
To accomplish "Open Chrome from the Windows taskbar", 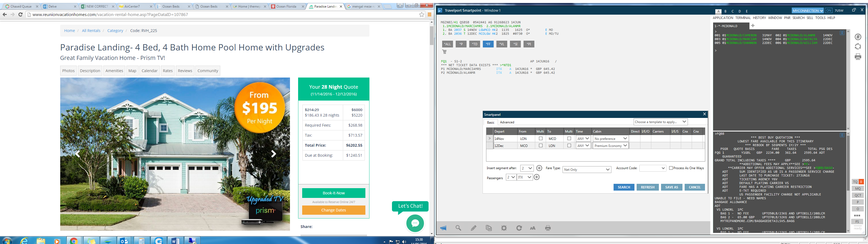I will point(74,241).
